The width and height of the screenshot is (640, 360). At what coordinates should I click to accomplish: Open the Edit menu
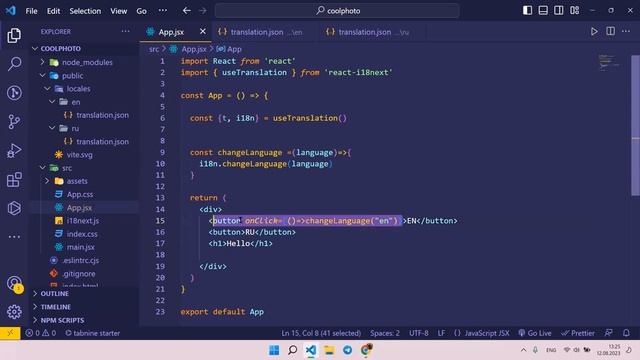point(53,11)
